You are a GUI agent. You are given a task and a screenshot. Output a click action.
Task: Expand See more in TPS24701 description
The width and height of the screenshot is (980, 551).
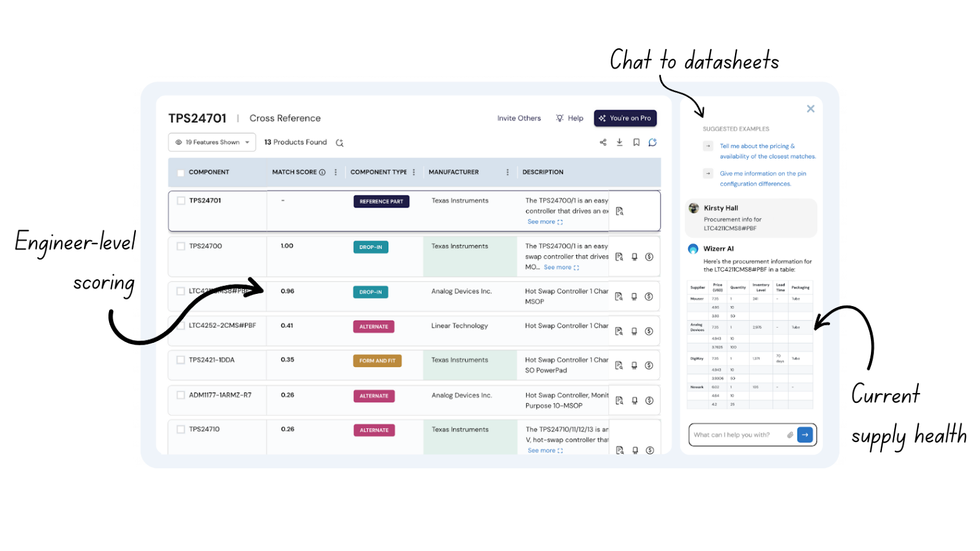coord(545,222)
